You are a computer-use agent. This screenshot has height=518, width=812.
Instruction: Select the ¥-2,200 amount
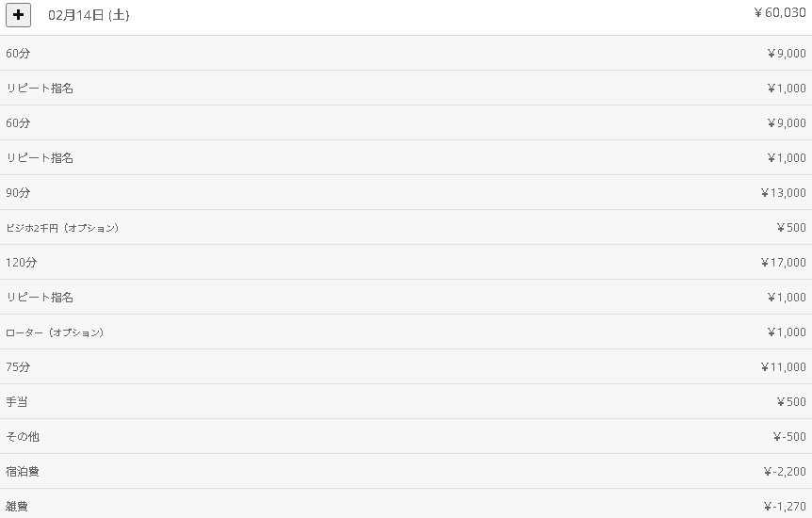click(785, 472)
